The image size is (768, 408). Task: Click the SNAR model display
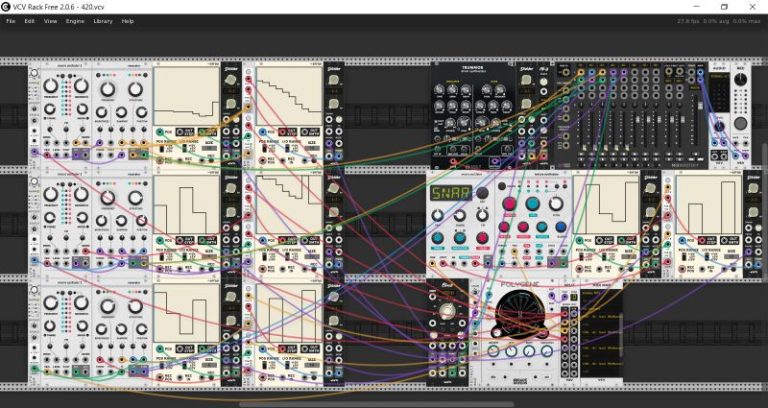click(x=451, y=192)
